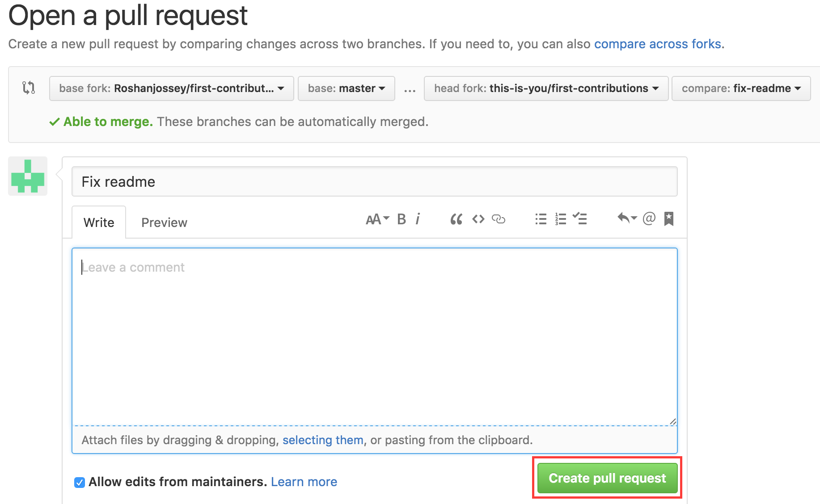The image size is (820, 504).
Task: Click the italic formatting icon
Action: pyautogui.click(x=418, y=219)
